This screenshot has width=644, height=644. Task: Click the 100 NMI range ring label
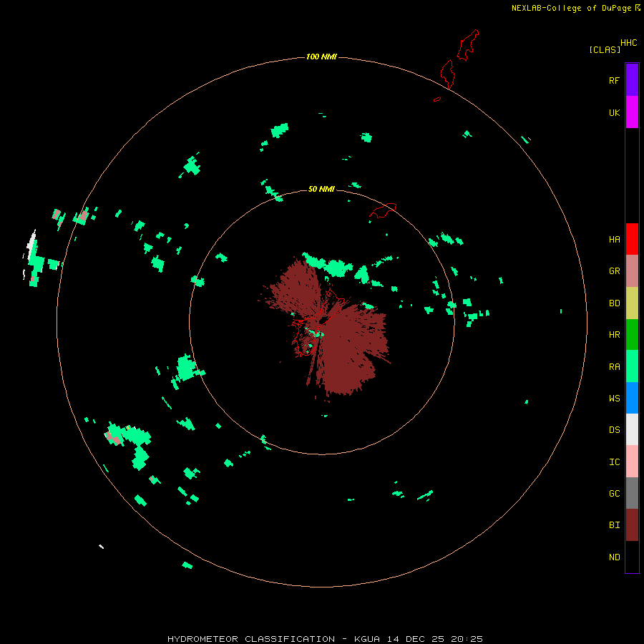(321, 57)
